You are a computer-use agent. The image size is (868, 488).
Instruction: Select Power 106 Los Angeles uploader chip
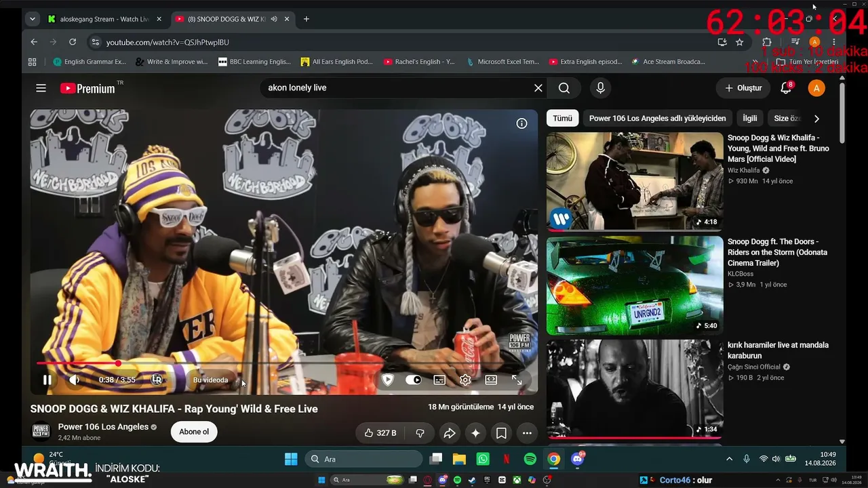click(658, 118)
